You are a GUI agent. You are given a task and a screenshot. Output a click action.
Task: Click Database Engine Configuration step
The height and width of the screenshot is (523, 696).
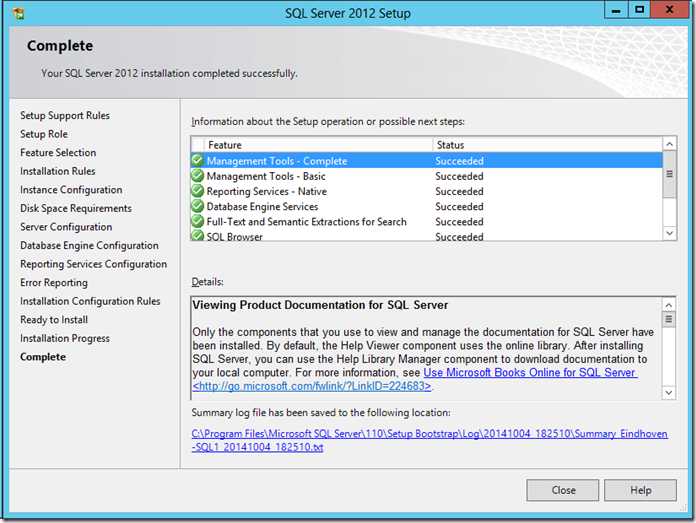(89, 246)
